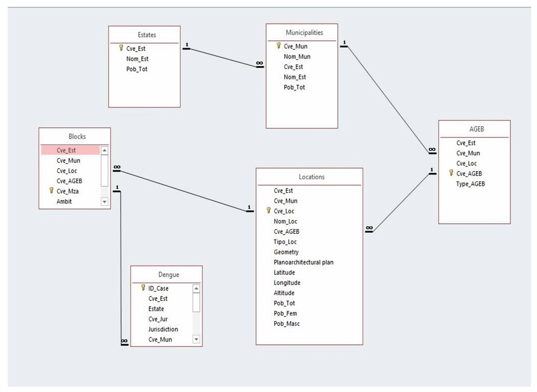Select relationship line between Estates and Municipalities
The image size is (537, 392).
pos(223,58)
